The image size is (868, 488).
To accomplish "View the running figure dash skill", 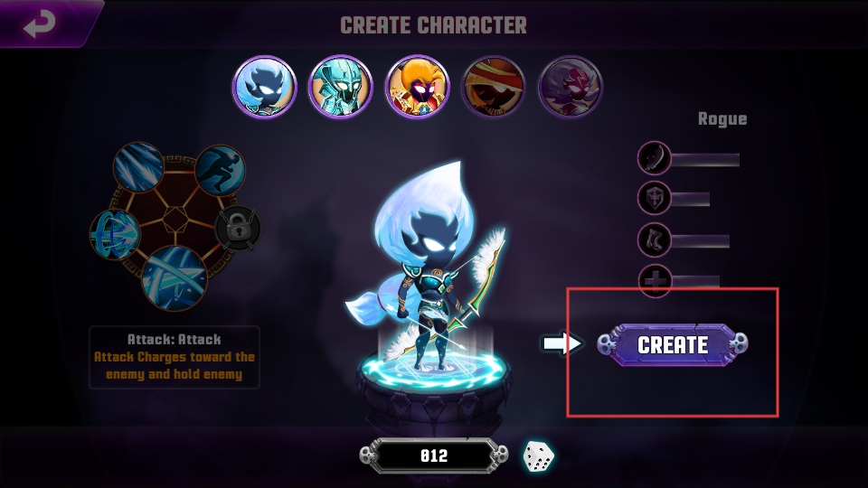I will pos(220,170).
